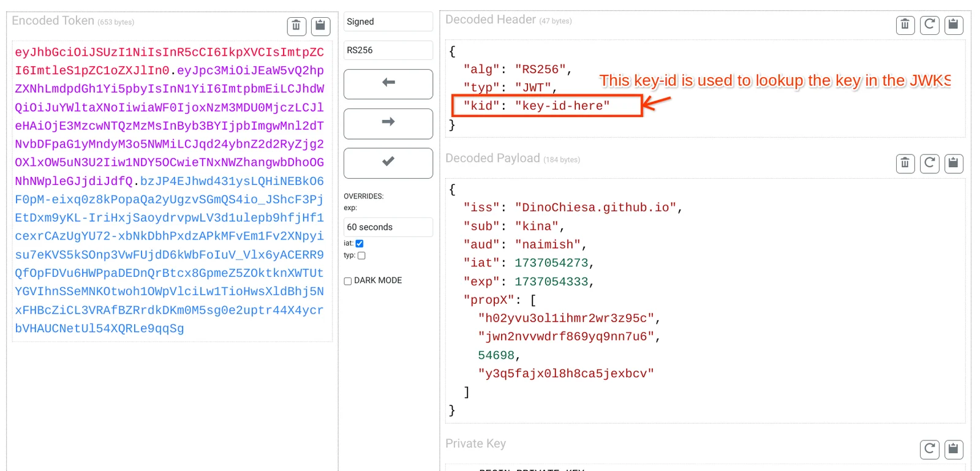Check the typ override checkbox

pos(361,256)
